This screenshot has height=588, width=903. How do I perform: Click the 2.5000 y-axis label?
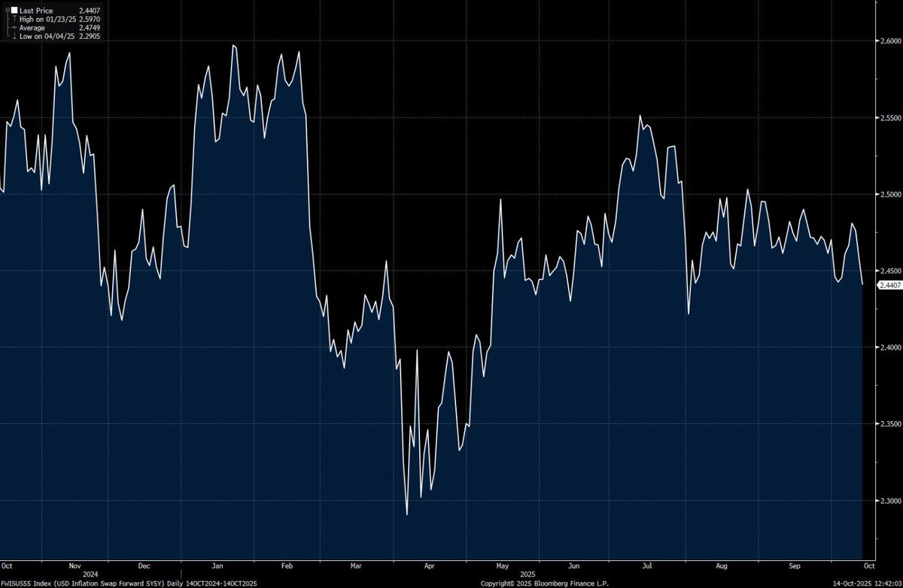[x=890, y=194]
